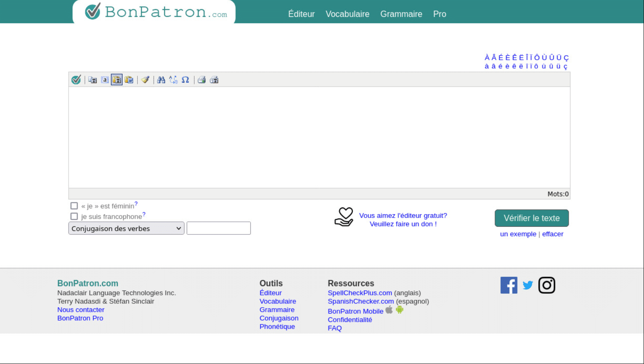Screen dimensions: 644x364
Task: Click the BonPatron.com heading in the footer
Action: (x=88, y=283)
